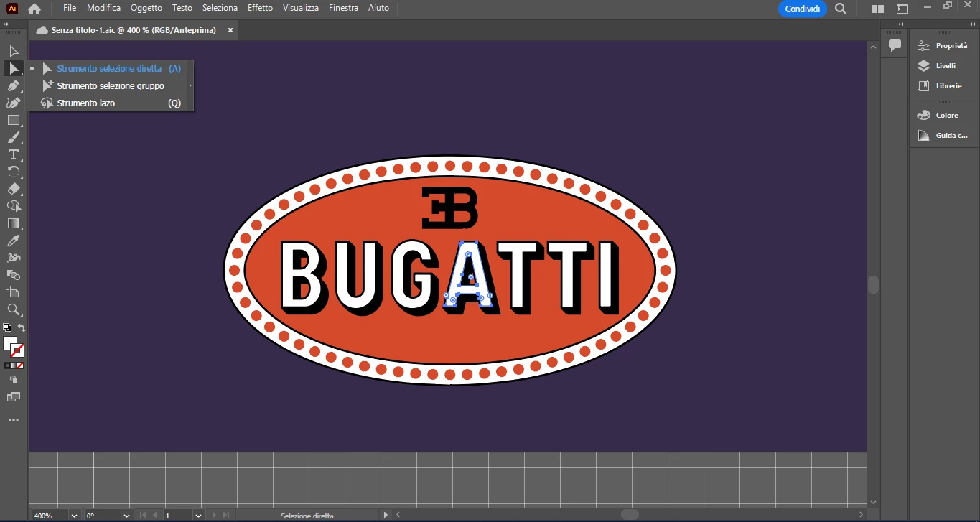Open the Oggetto menu
980x522 pixels.
pyautogui.click(x=146, y=8)
